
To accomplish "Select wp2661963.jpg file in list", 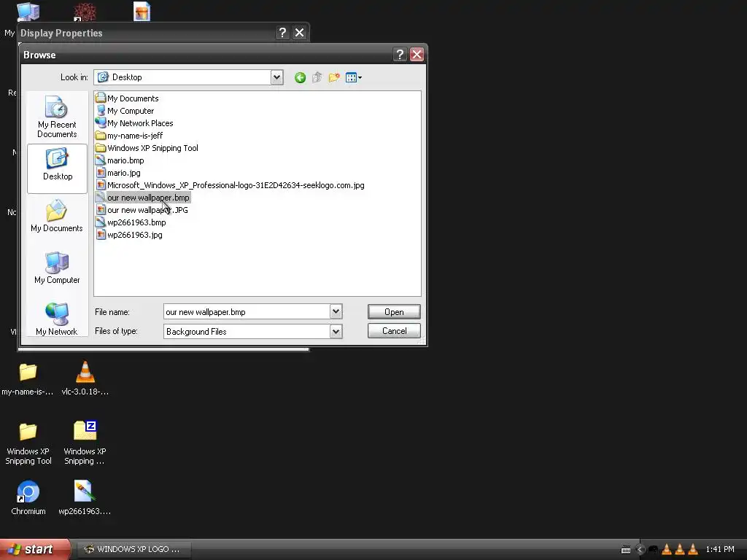I will (129, 234).
